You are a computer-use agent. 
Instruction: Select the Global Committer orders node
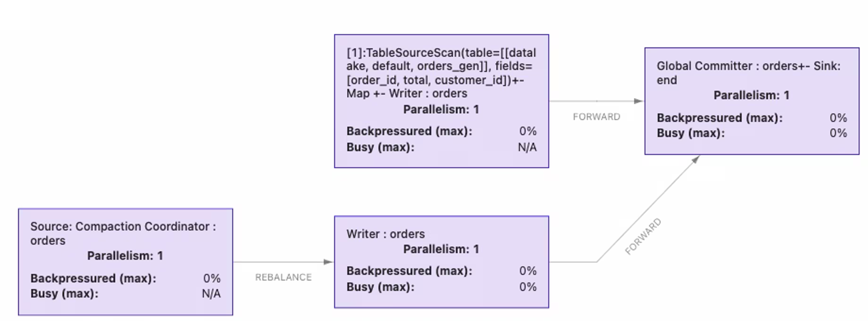pos(752,101)
